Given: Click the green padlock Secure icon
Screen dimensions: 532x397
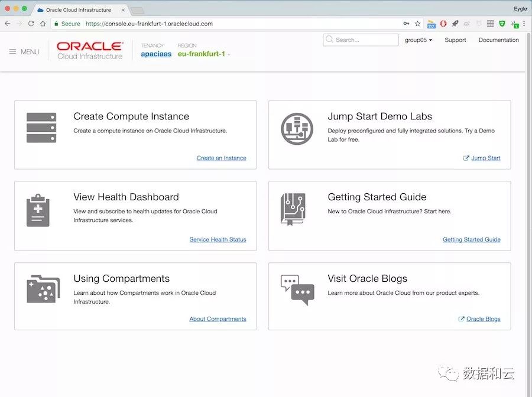Looking at the screenshot, I should (x=56, y=24).
